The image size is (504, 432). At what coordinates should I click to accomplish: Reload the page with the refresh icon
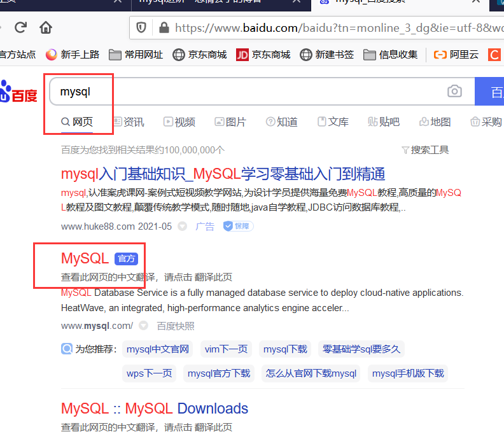tap(21, 27)
